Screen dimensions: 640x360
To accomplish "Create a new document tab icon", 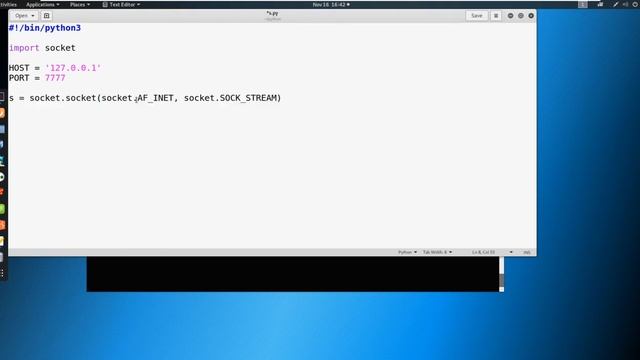I will pyautogui.click(x=47, y=16).
